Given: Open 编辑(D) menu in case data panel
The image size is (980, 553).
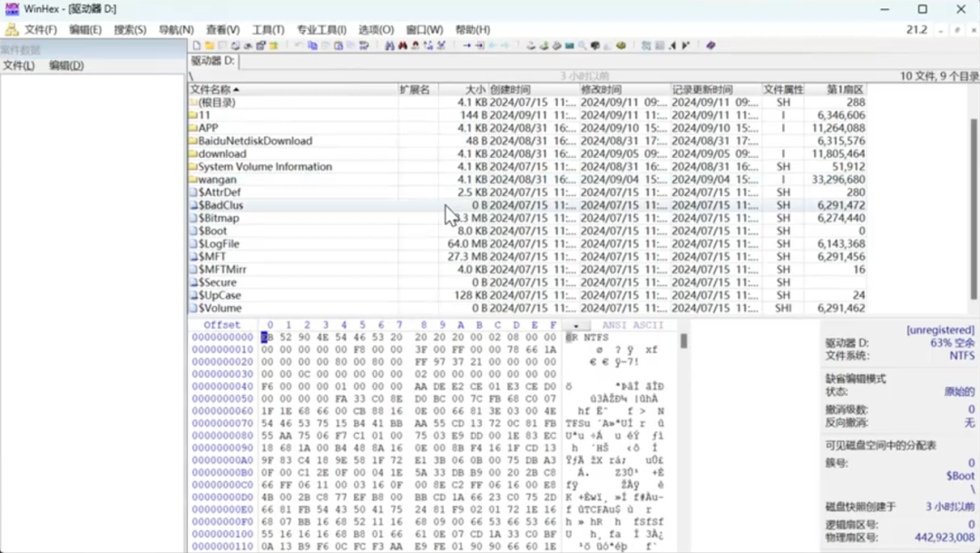Looking at the screenshot, I should (x=66, y=65).
